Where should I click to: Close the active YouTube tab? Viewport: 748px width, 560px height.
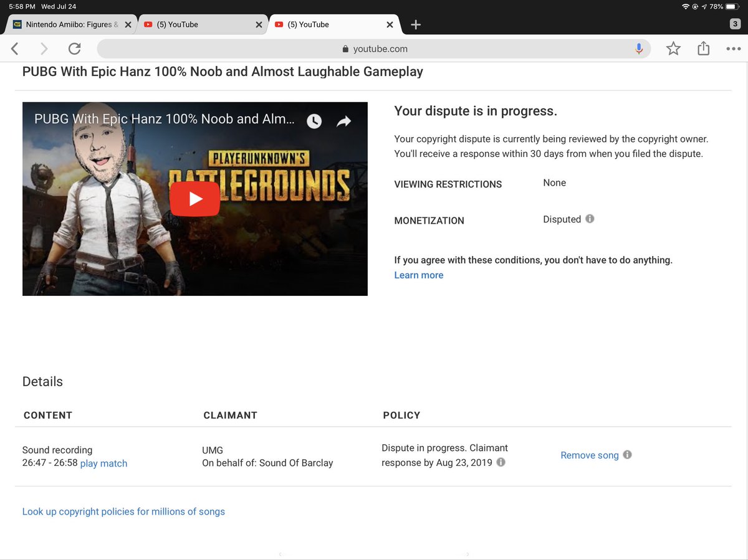(x=390, y=25)
